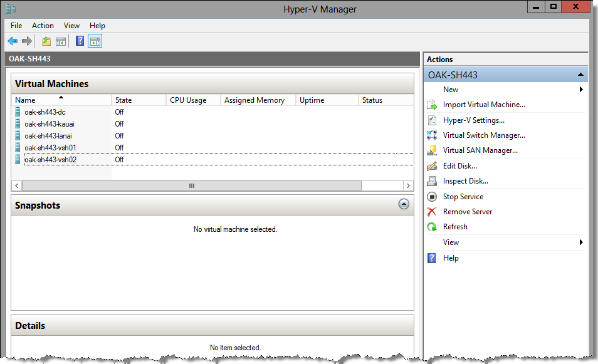Viewport: 598px width, 364px height.
Task: Stop the Hyper-V service
Action: 462,196
